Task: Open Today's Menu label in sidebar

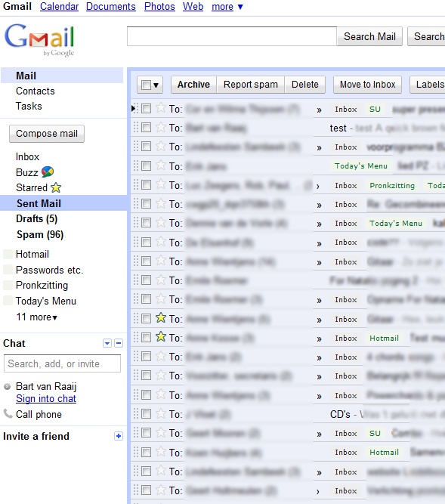Action: click(46, 301)
